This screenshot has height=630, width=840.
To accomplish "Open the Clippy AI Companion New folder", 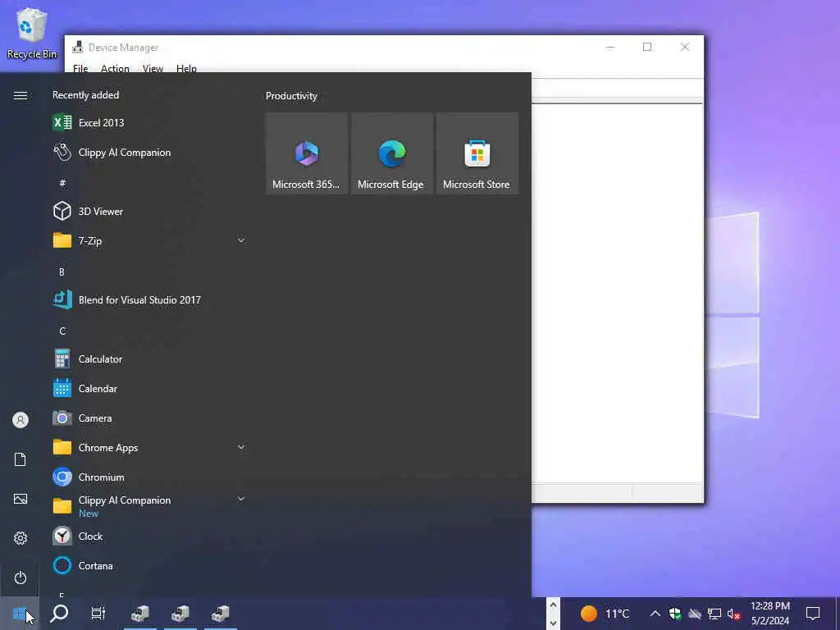I will coord(149,506).
